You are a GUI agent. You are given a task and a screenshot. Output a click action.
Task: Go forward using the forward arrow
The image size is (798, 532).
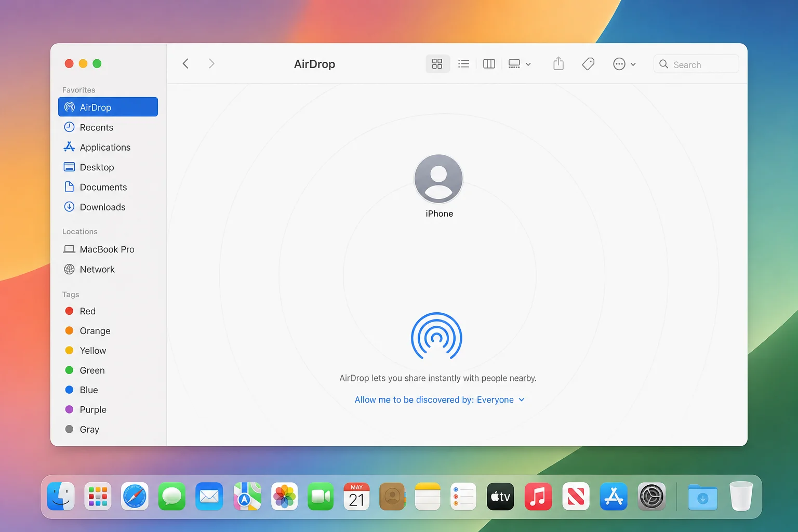[211, 63]
